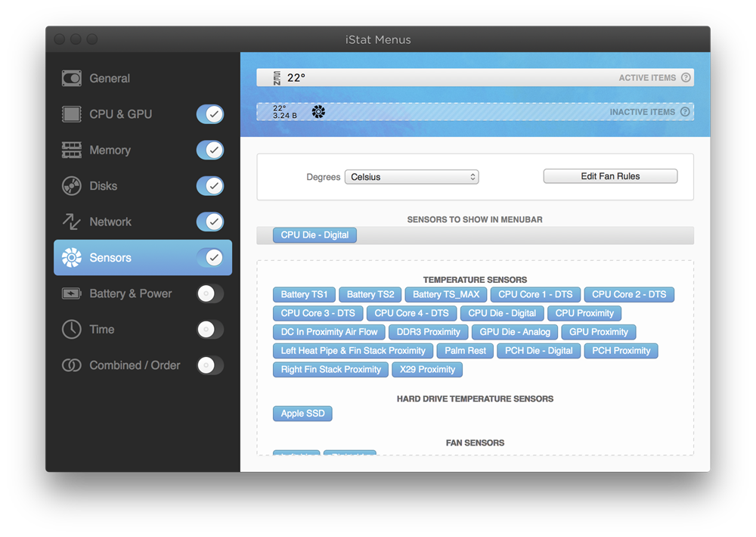Open the Active Items help icon
The image size is (756, 537).
click(686, 78)
